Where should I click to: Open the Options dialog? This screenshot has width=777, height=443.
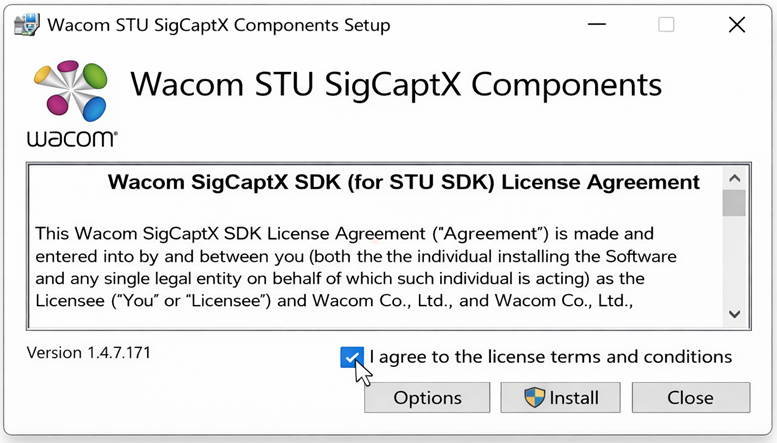click(427, 397)
